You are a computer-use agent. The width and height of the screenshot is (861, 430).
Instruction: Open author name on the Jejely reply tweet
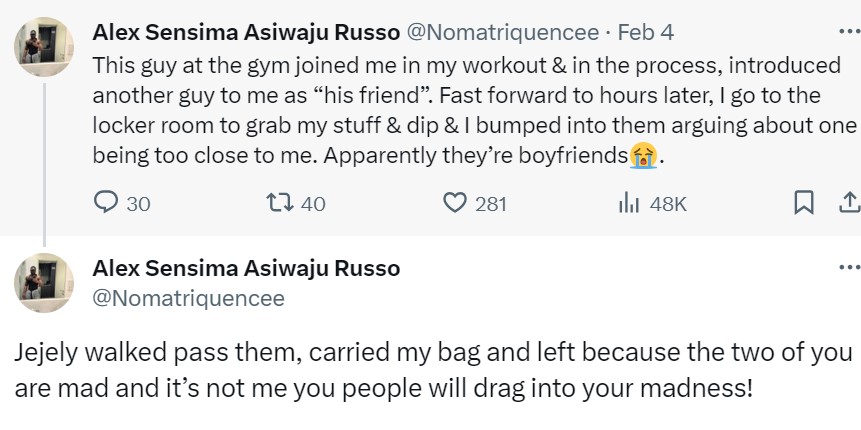[x=245, y=268]
